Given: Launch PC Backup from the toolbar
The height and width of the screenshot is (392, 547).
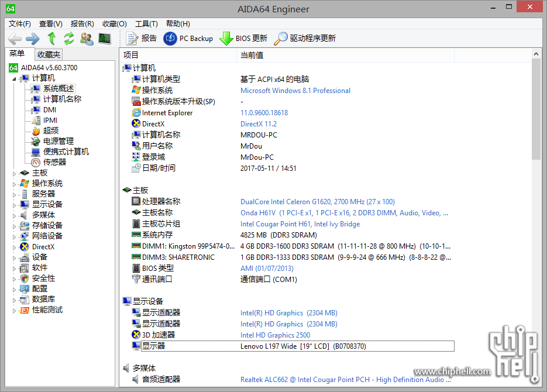Looking at the screenshot, I should click(x=188, y=39).
